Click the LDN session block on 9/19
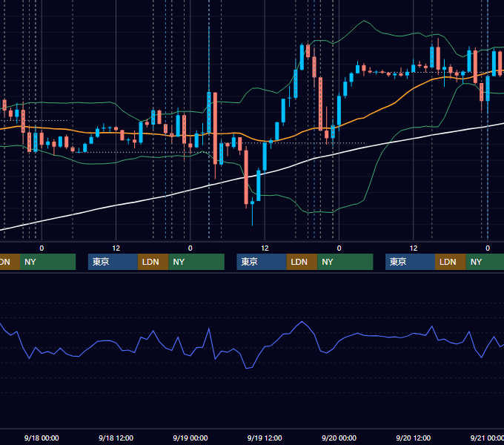Image resolution: width=504 pixels, height=445 pixels. (302, 262)
